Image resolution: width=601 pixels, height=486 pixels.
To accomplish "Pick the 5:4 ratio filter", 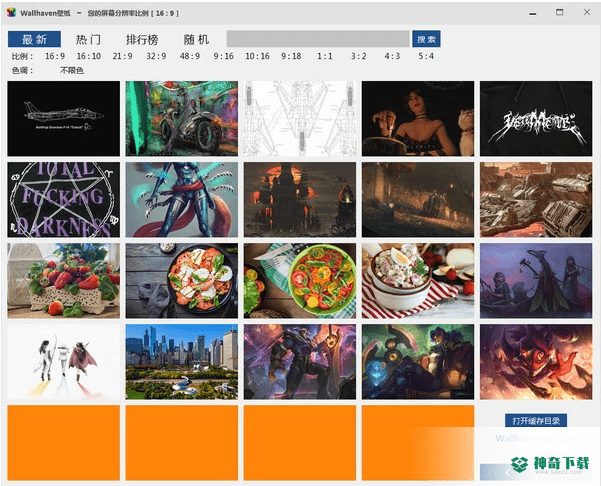I will [x=426, y=56].
